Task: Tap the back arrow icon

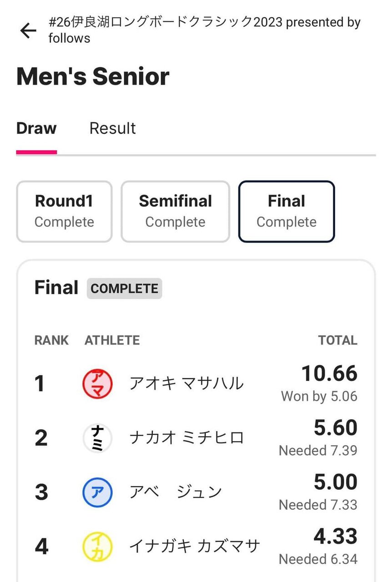Action: [x=28, y=30]
